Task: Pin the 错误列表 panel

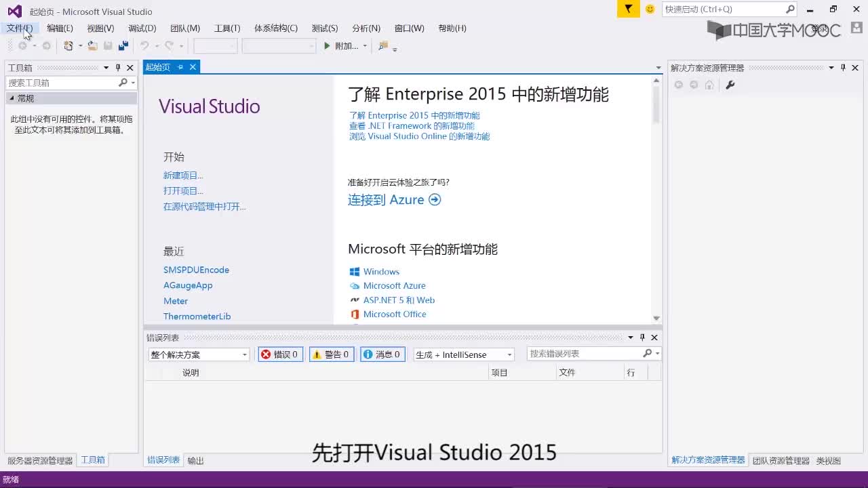Action: (642, 338)
